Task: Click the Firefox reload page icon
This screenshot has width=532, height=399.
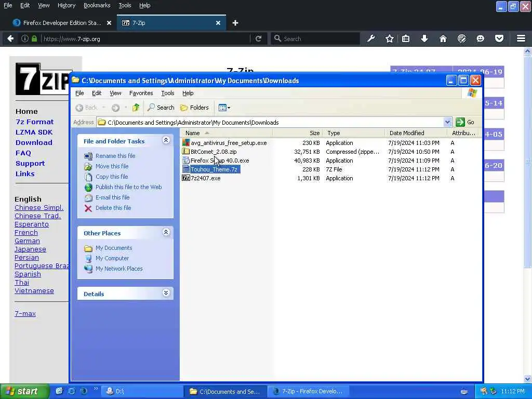Action: click(x=258, y=38)
